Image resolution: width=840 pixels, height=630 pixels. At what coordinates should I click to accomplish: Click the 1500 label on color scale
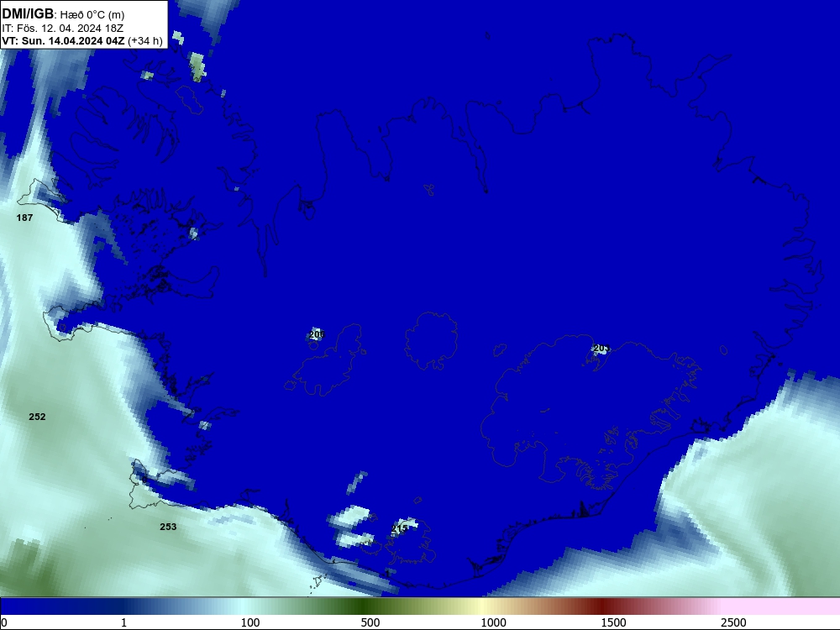coord(613,622)
